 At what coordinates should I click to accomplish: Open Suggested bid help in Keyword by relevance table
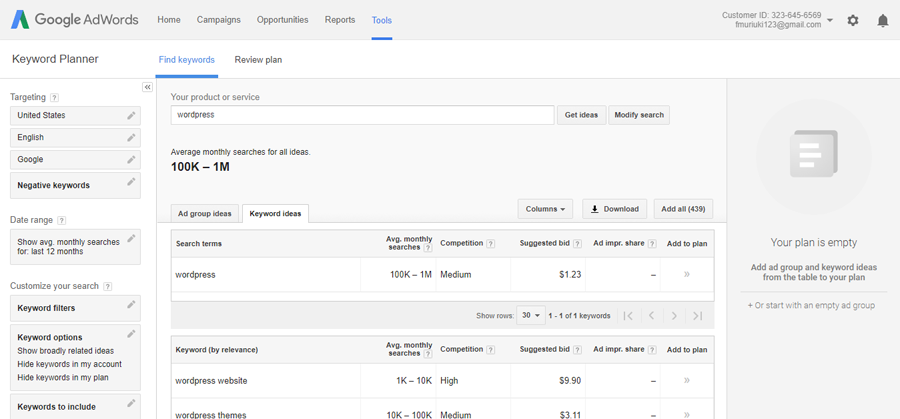click(x=577, y=350)
